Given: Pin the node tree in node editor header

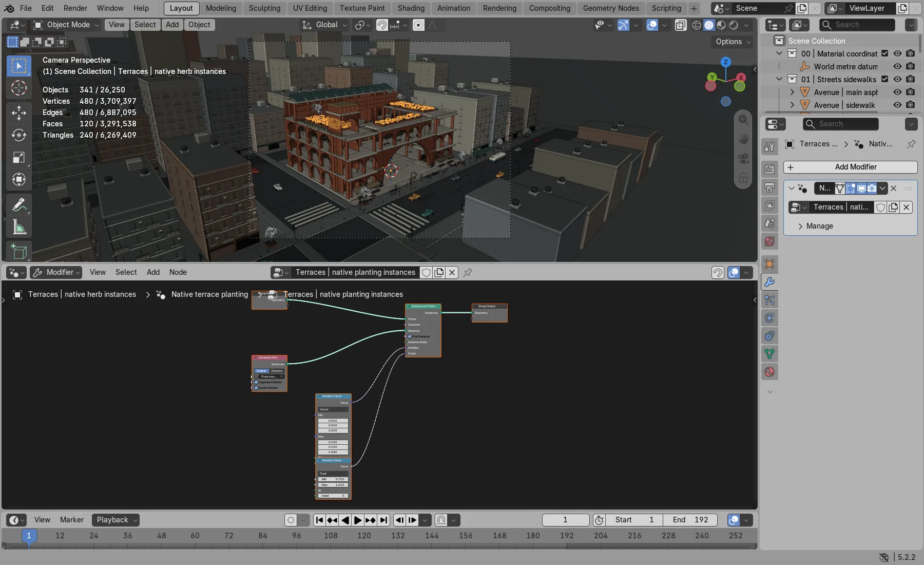Looking at the screenshot, I should coord(468,273).
